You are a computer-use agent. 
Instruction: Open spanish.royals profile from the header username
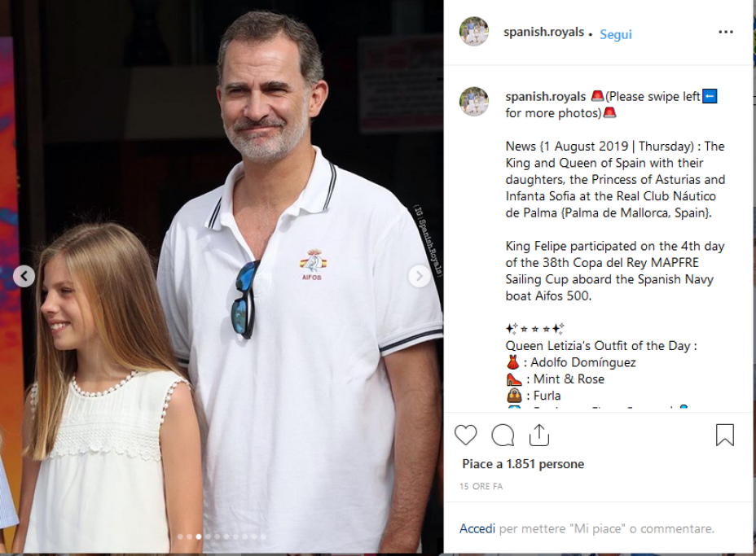(x=543, y=32)
